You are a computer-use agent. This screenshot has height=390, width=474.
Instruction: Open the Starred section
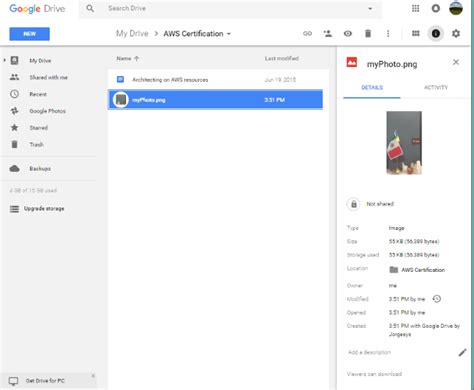point(39,128)
